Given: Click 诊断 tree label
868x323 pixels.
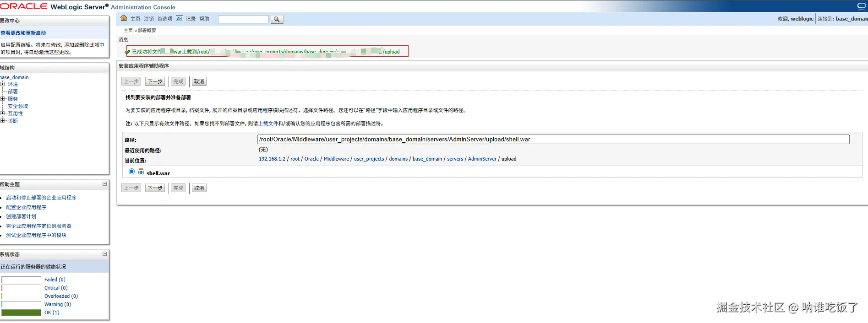Looking at the screenshot, I should click(x=13, y=121).
